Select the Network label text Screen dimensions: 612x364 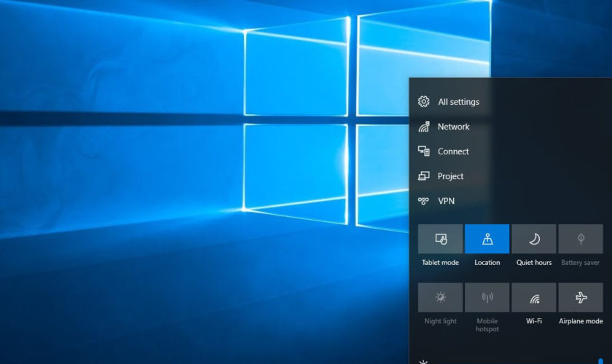tap(453, 127)
